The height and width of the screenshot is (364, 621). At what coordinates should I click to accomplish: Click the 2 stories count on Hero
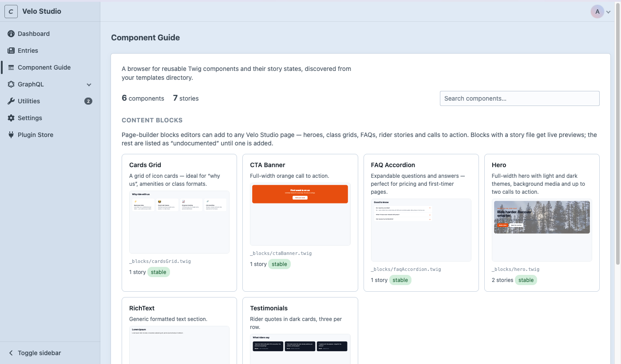502,280
